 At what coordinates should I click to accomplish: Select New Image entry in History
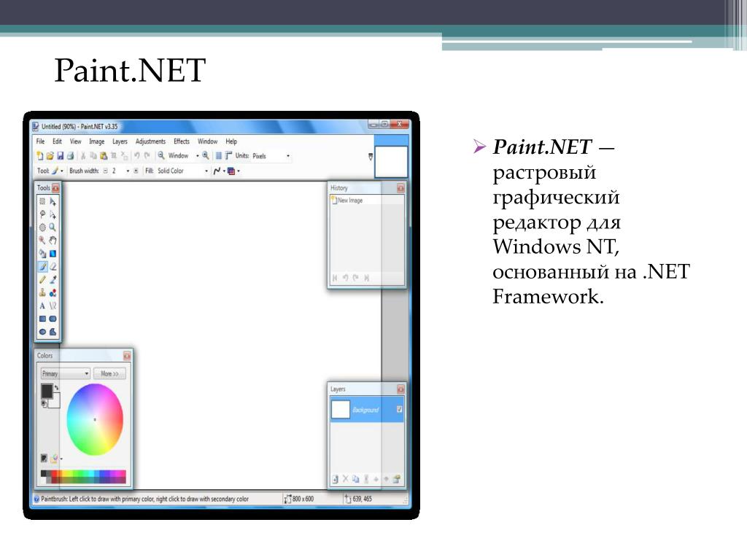click(x=367, y=201)
